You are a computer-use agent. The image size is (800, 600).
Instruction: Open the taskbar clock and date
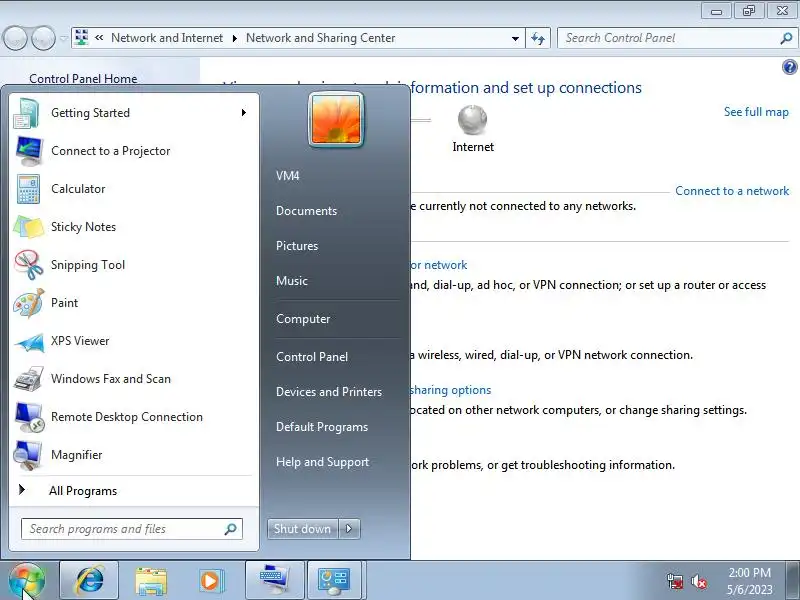point(749,581)
